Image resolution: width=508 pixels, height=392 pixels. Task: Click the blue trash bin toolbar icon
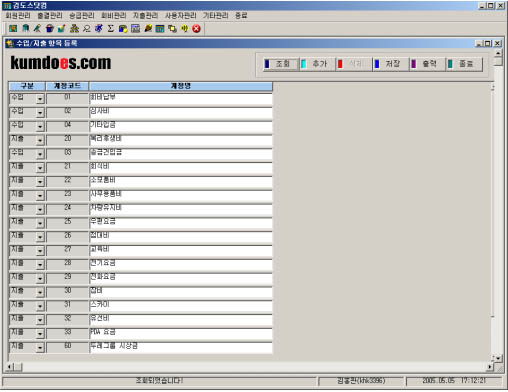click(50, 29)
